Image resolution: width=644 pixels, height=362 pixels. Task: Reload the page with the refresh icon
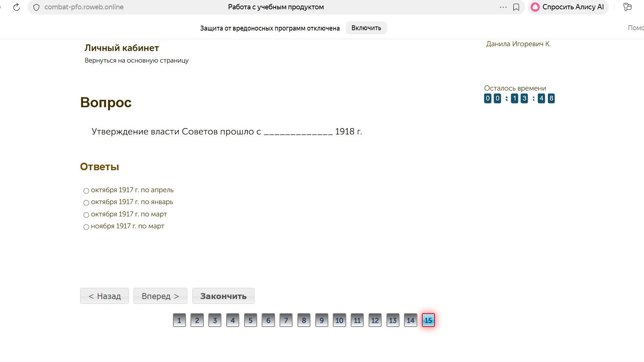(16, 7)
